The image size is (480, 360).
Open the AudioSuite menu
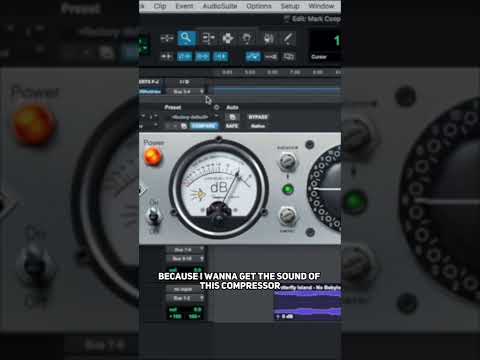(x=220, y=6)
